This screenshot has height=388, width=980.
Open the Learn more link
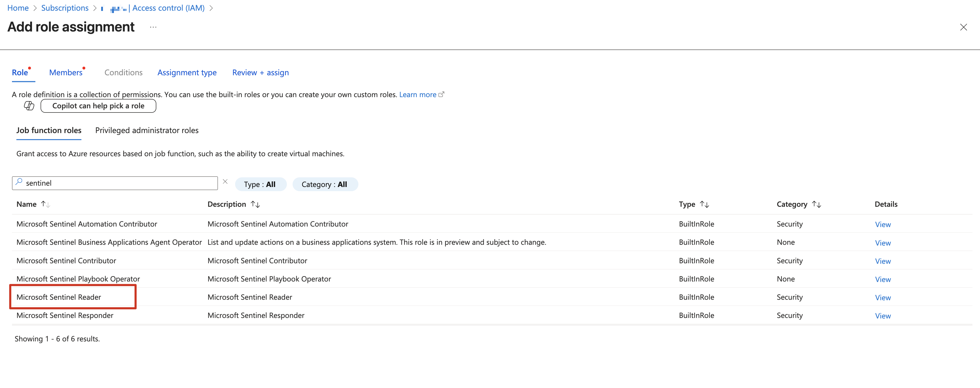[x=417, y=95]
